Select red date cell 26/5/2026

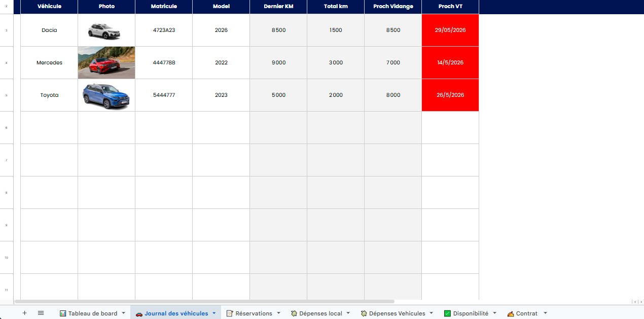click(x=450, y=95)
